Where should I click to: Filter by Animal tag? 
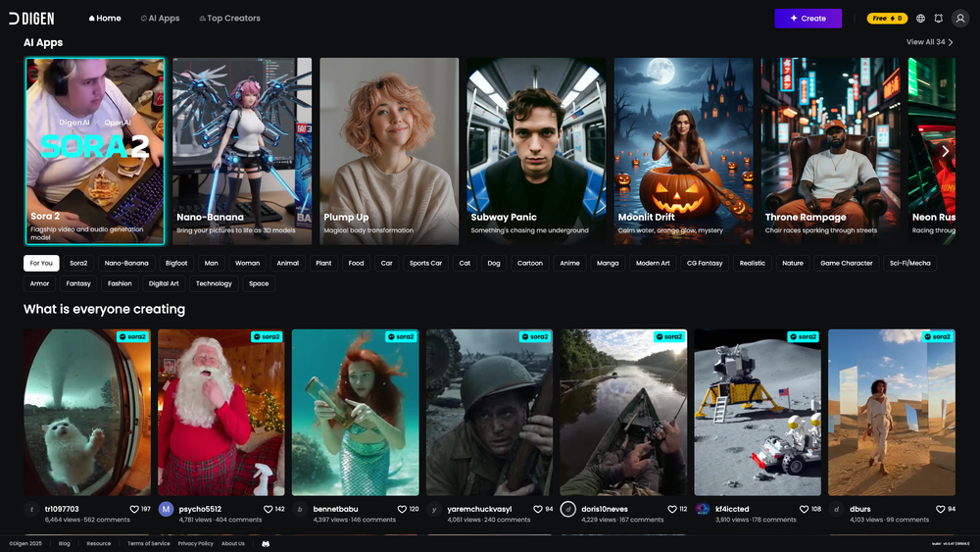pos(287,263)
